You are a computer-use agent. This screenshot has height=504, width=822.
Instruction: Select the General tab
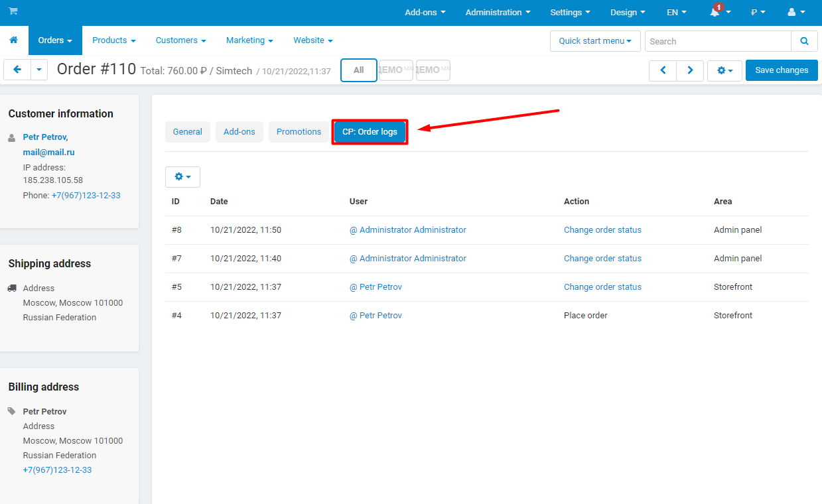click(x=187, y=132)
